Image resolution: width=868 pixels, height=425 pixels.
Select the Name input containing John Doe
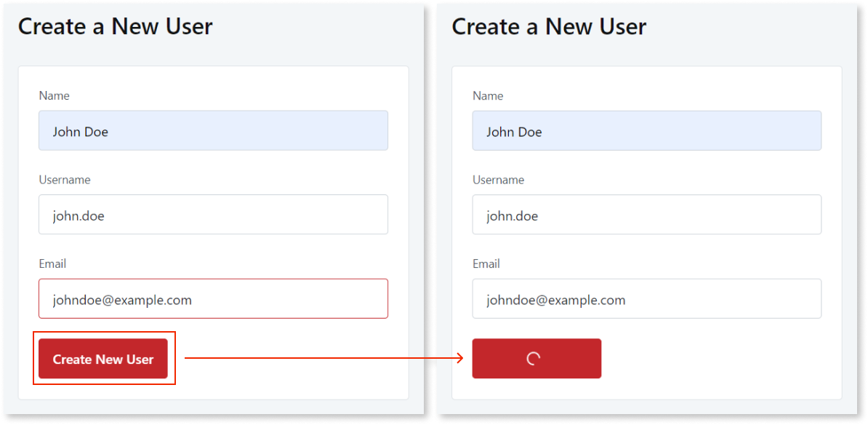click(x=213, y=130)
